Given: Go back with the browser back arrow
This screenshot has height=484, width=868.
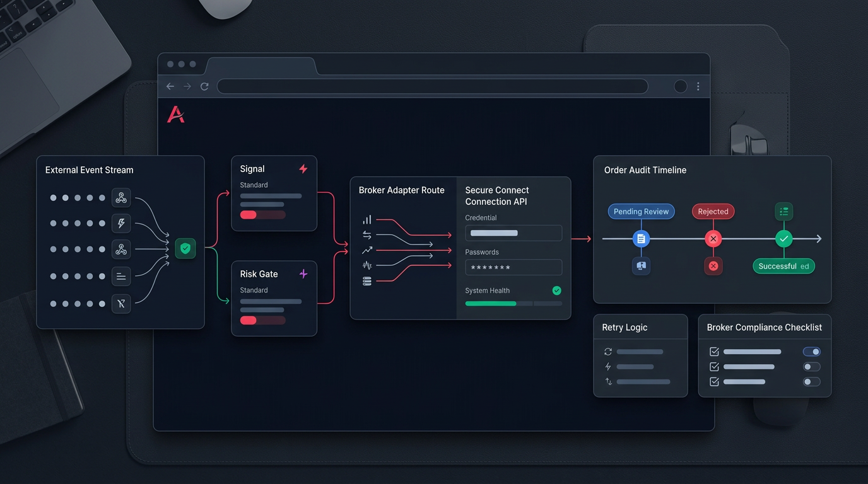Looking at the screenshot, I should pyautogui.click(x=170, y=86).
